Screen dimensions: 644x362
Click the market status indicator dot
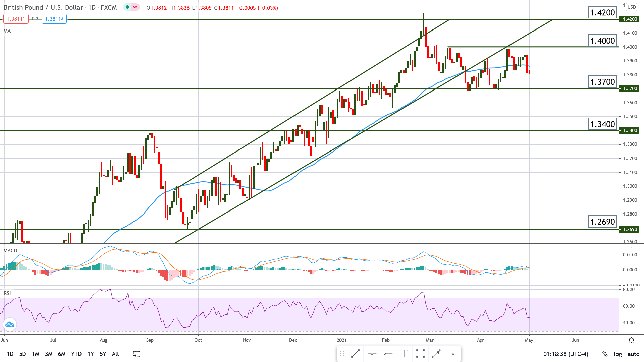coord(127,7)
